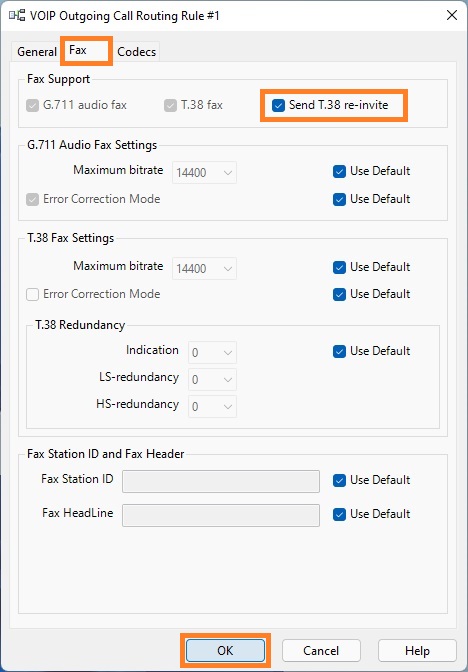This screenshot has width=468, height=672.
Task: Close the VOIP Outgoing Call Routing Rule dialog
Action: pyautogui.click(x=452, y=16)
